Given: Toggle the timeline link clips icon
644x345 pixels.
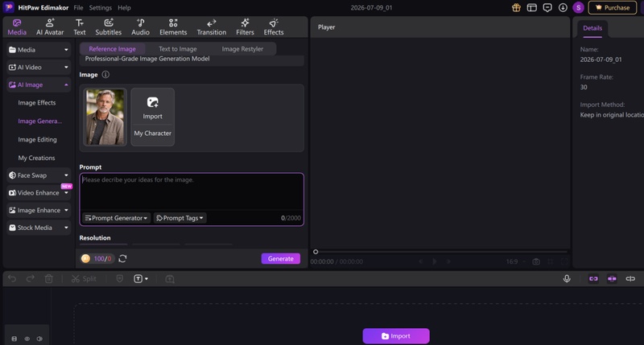Looking at the screenshot, I should pyautogui.click(x=593, y=279).
